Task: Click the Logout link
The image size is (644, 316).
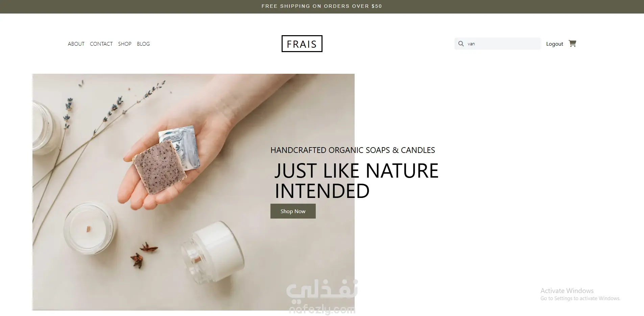Action: [x=554, y=44]
